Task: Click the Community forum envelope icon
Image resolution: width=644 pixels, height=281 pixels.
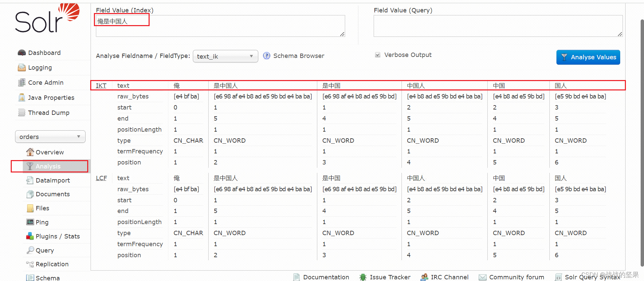Action: point(483,277)
